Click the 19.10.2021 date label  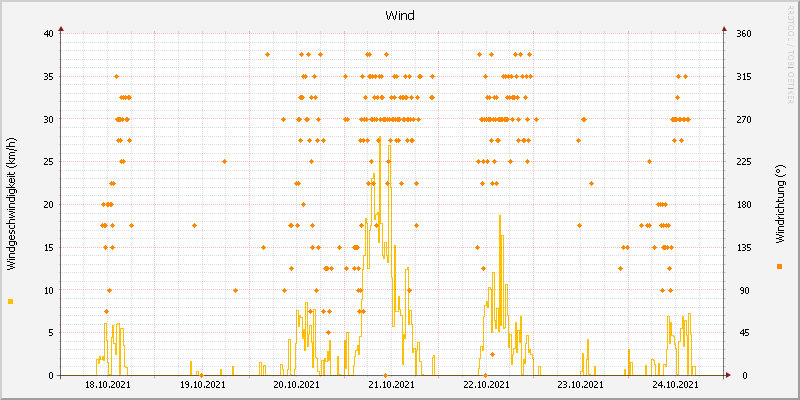pyautogui.click(x=202, y=385)
